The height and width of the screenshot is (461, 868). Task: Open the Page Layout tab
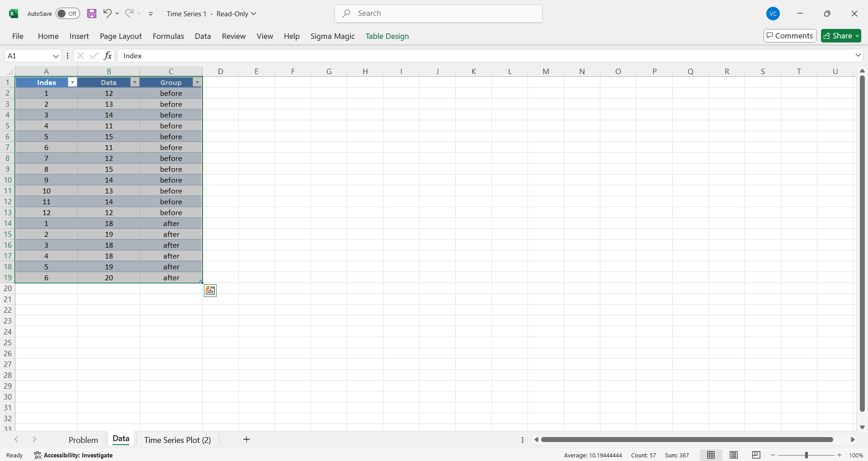tap(121, 36)
